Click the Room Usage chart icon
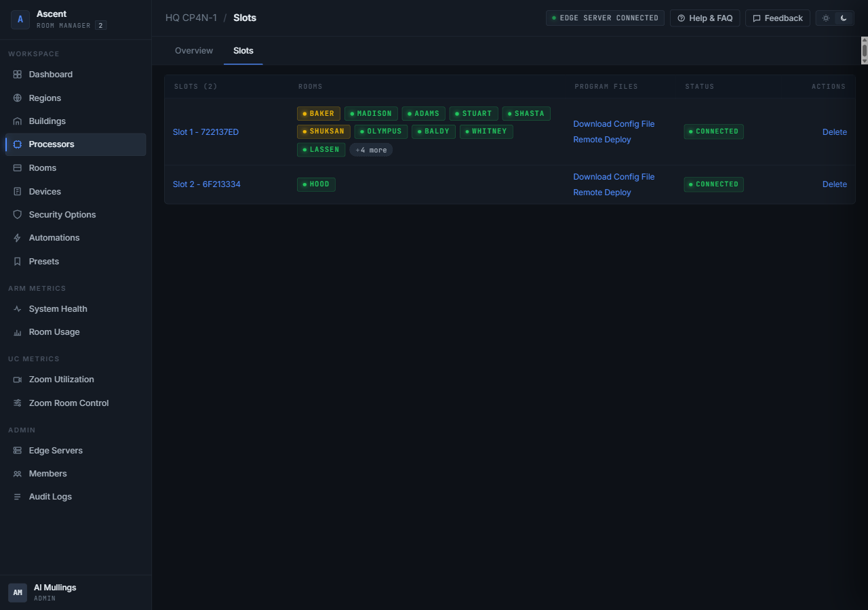 click(18, 332)
